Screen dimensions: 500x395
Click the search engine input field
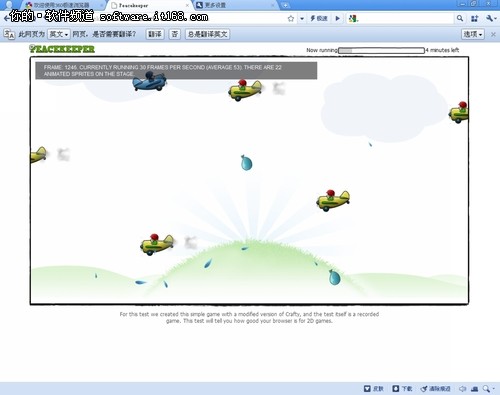406,18
